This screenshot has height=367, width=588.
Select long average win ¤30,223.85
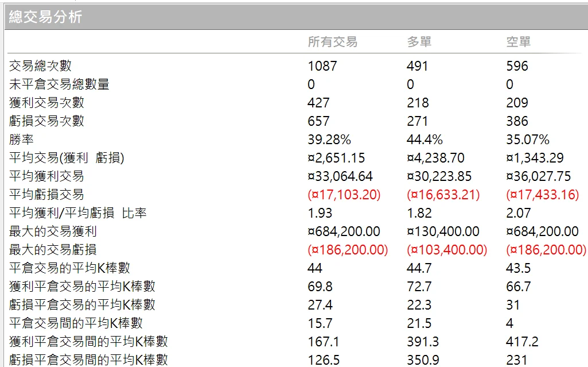coord(439,176)
